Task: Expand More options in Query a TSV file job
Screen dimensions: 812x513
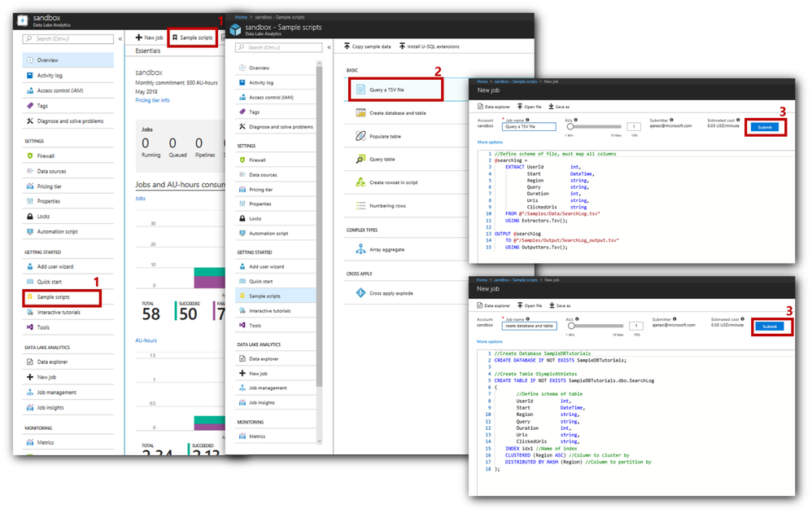Action: click(x=490, y=142)
